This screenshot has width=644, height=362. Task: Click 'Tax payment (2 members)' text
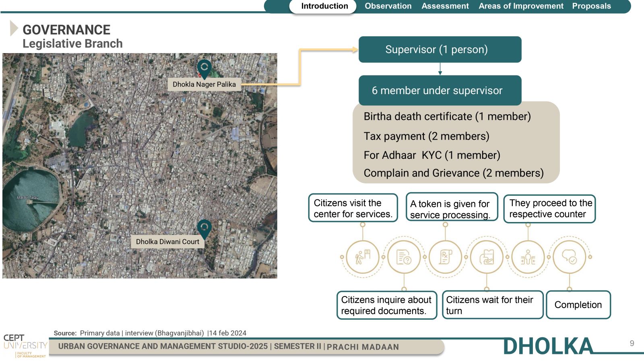point(427,136)
